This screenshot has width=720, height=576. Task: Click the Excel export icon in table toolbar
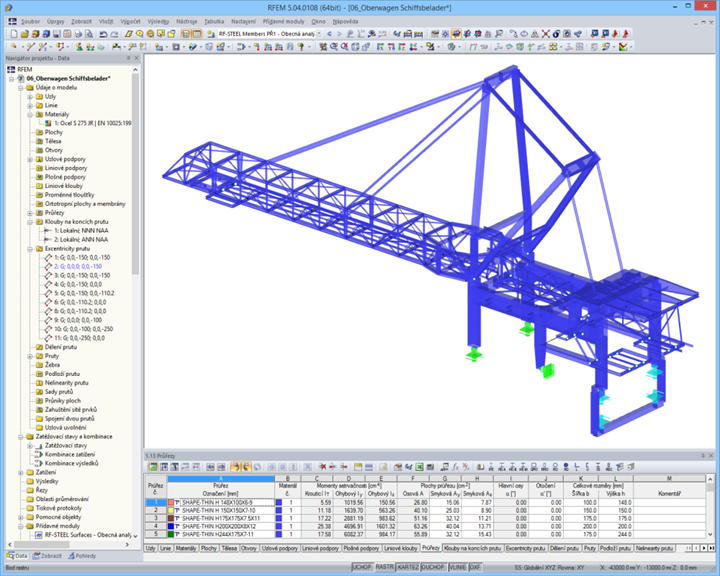(x=419, y=467)
